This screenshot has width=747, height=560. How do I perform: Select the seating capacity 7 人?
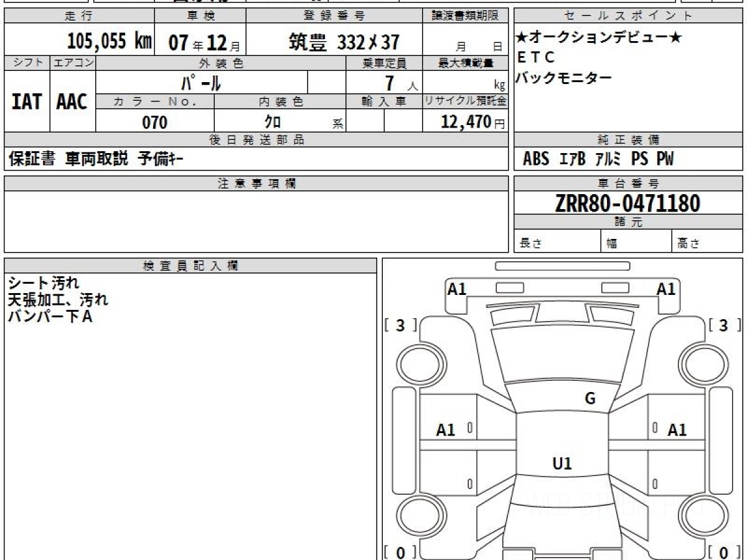(402, 83)
